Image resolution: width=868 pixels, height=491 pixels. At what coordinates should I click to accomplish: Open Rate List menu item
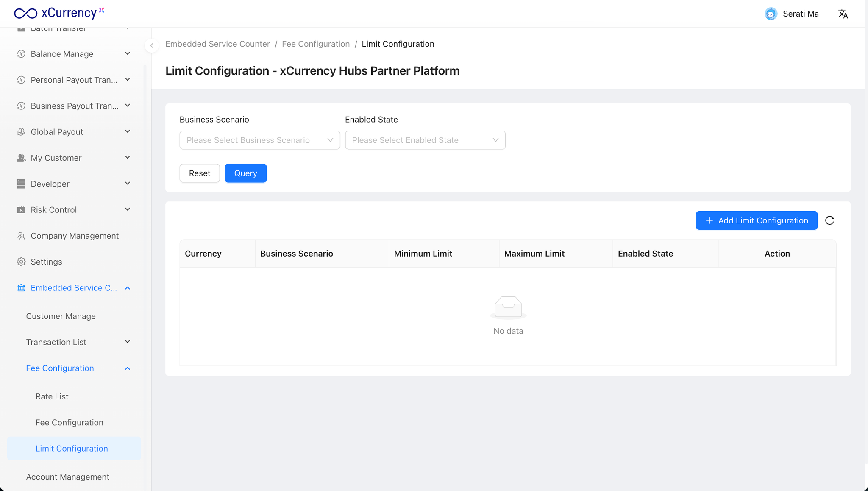(52, 396)
